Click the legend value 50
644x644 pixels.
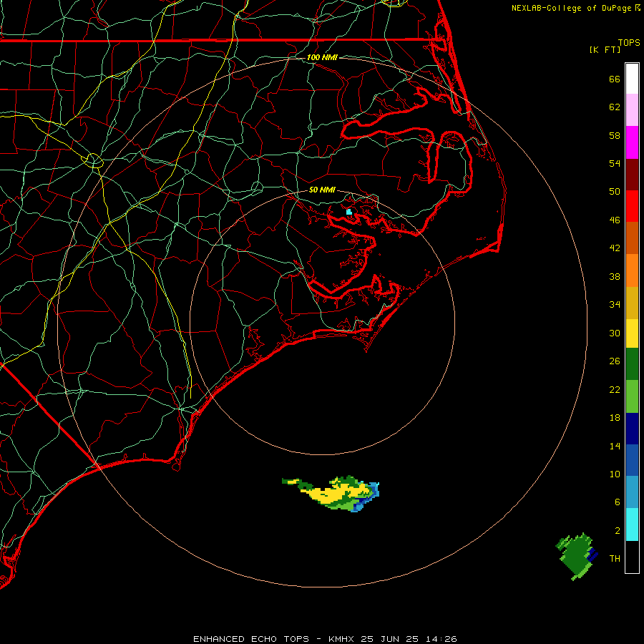[615, 191]
